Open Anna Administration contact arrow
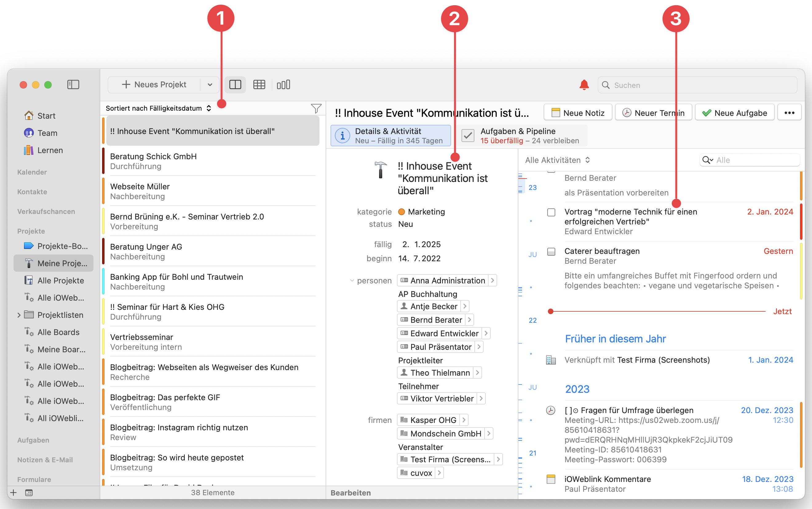 click(493, 280)
